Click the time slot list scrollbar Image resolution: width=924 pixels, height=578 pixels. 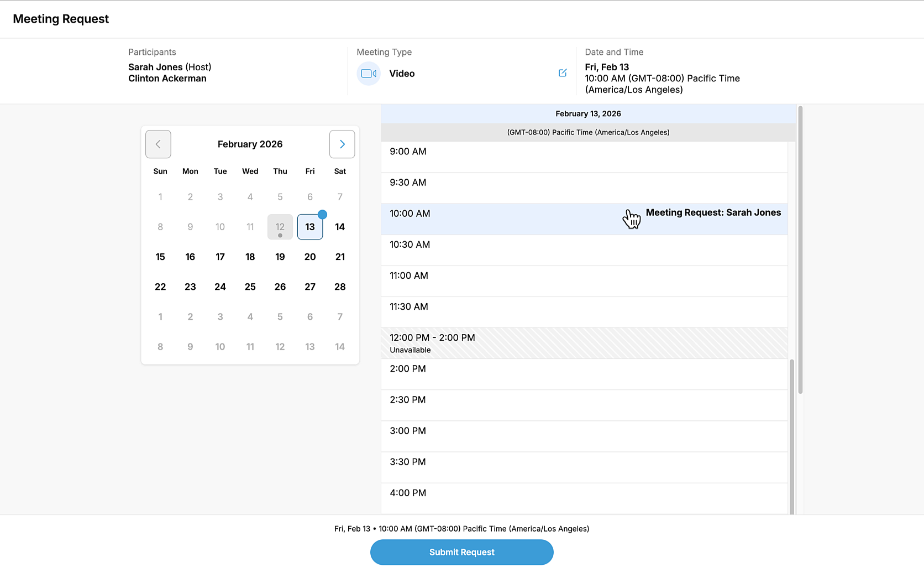click(800, 249)
